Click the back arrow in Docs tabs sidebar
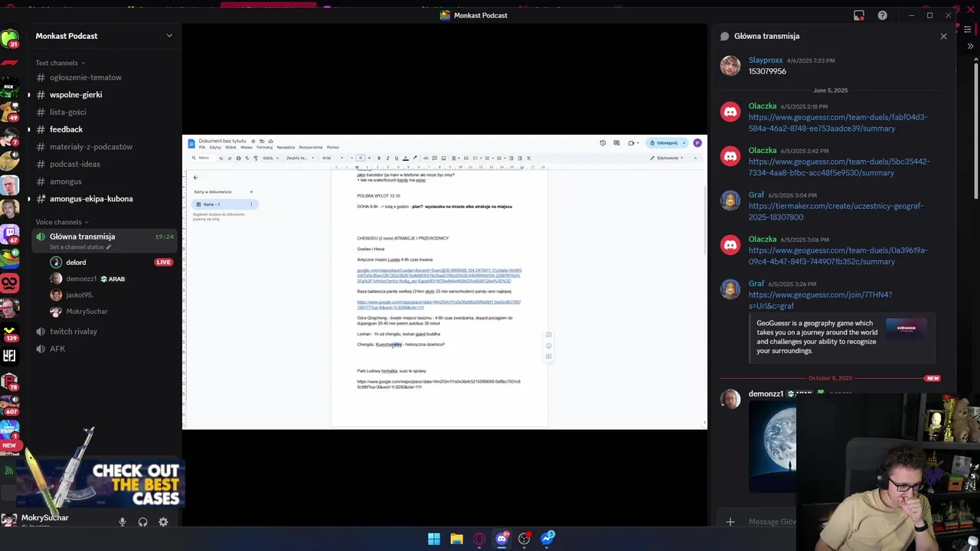Image resolution: width=980 pixels, height=551 pixels. (195, 178)
